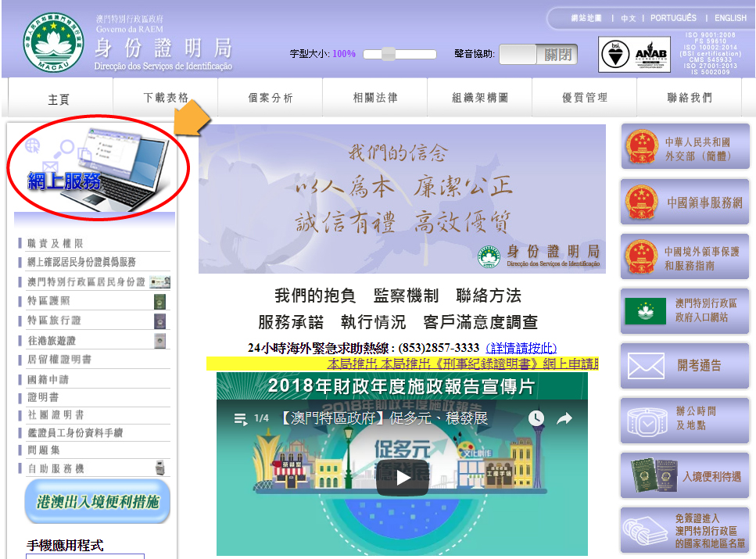This screenshot has width=756, height=559.
Task: Play the 2018 policy report video
Action: (x=402, y=478)
